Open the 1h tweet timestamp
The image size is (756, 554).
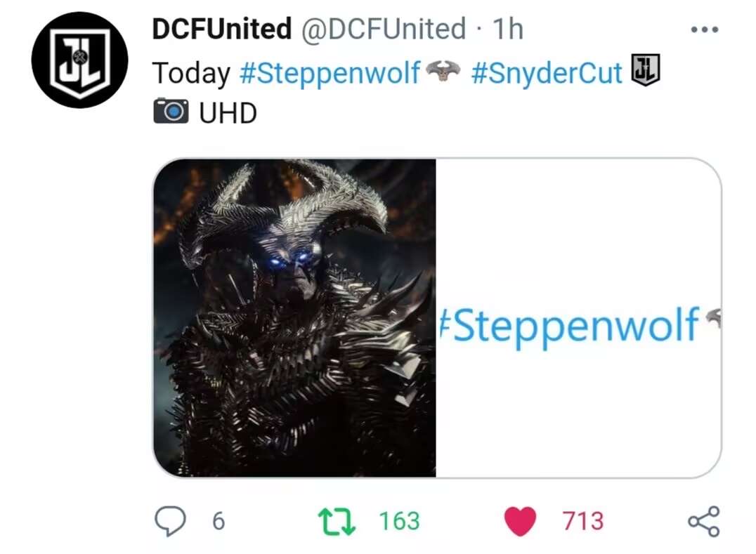pos(508,29)
